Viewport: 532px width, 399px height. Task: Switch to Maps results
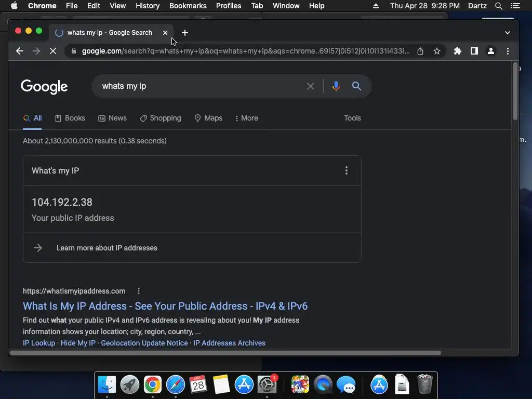(208, 118)
